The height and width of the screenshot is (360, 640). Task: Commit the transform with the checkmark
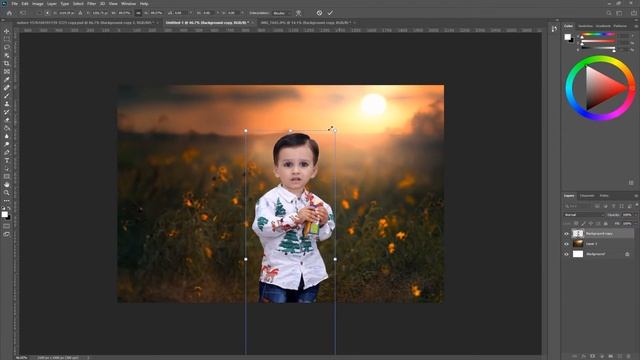click(x=330, y=13)
